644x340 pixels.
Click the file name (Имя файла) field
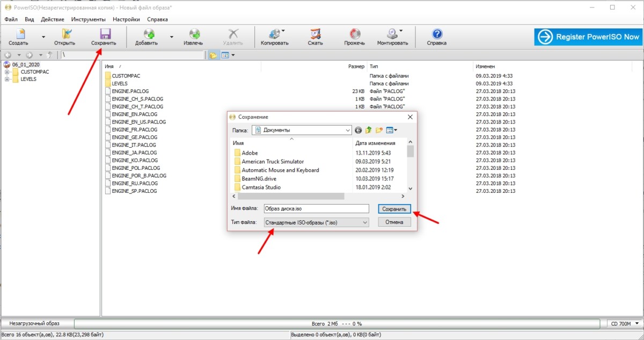click(x=316, y=208)
